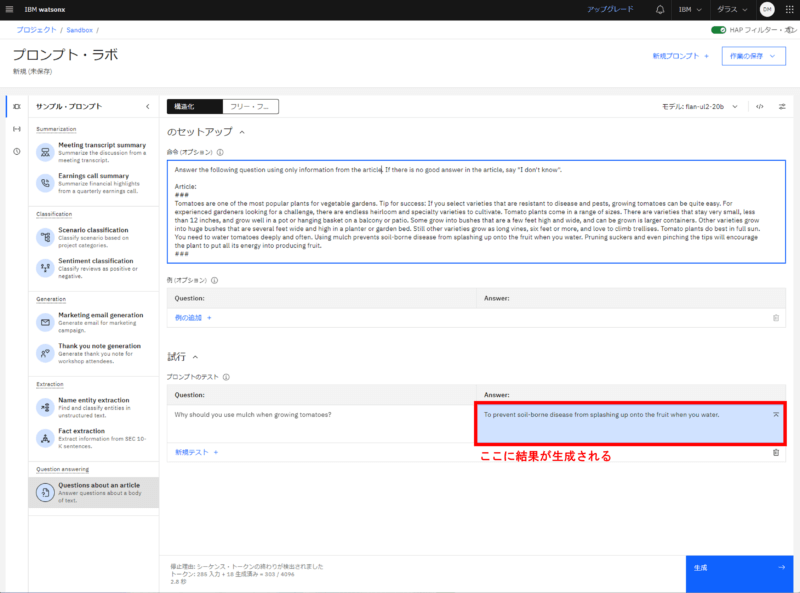Click the Sentiment classification icon
The image size is (800, 593).
[x=45, y=268]
